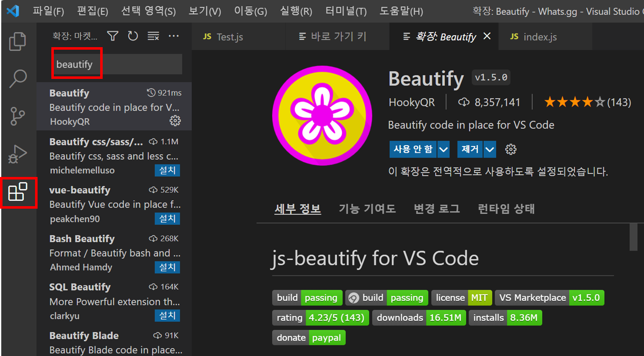
Task: Select the Beautify by HookyQR list item
Action: tap(114, 106)
